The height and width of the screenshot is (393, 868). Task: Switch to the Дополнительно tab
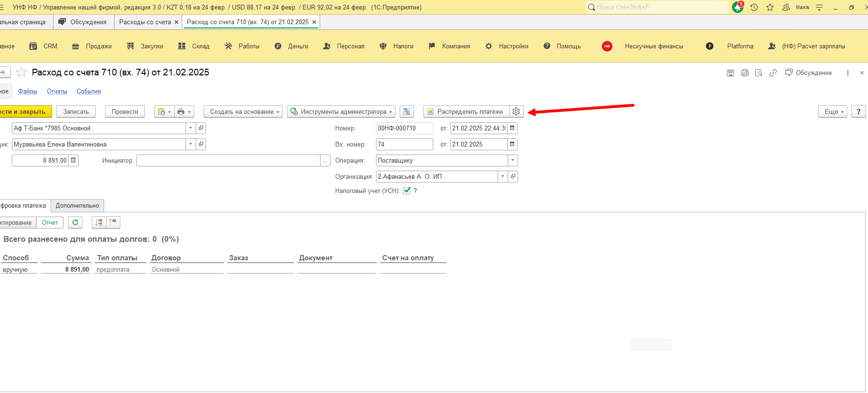click(77, 206)
